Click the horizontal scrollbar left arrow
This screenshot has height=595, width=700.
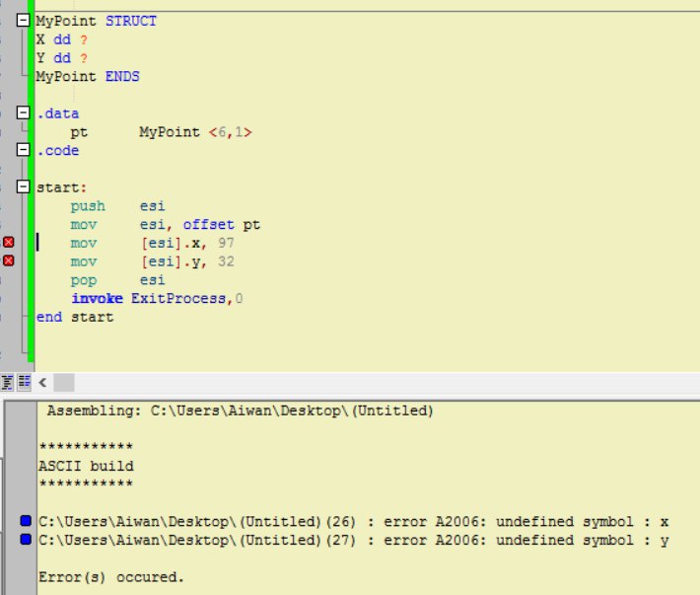(42, 383)
